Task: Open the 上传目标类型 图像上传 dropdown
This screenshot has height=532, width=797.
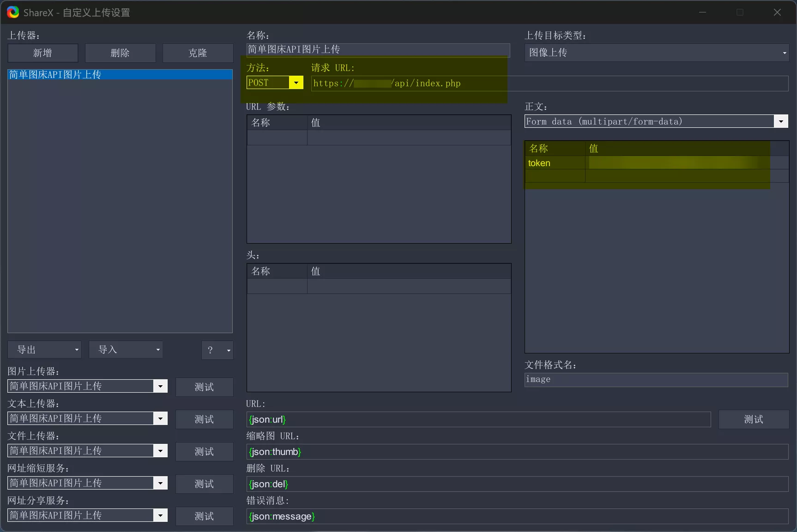Action: coord(657,53)
